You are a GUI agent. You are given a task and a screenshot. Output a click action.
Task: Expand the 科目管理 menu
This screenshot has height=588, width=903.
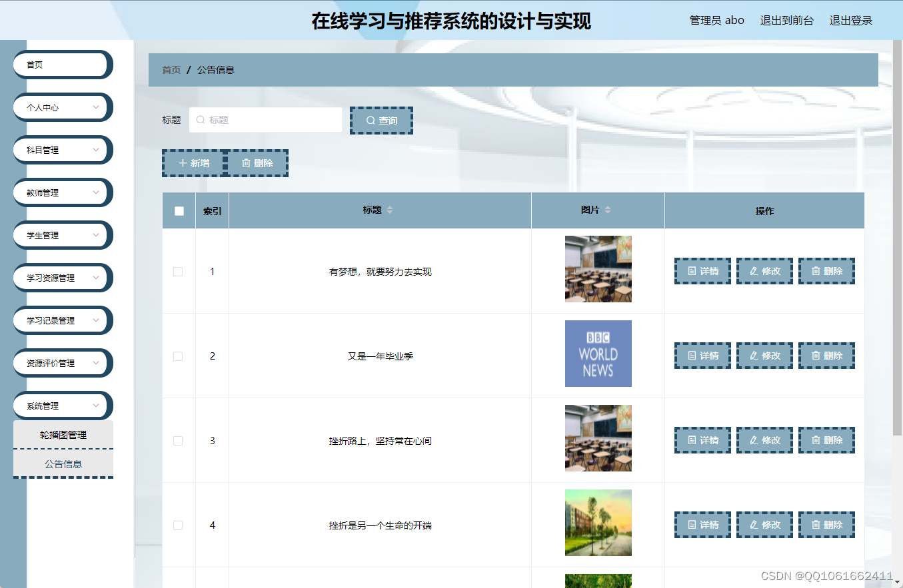62,150
